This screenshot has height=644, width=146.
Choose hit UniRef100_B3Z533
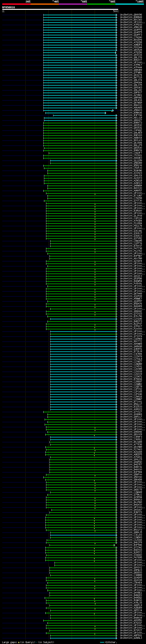[x=131, y=407]
